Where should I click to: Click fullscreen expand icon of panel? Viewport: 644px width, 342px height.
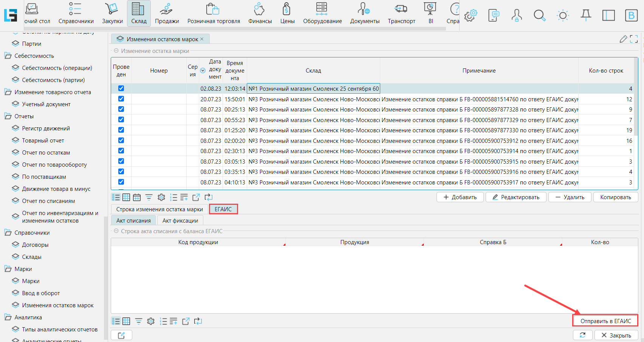[x=634, y=39]
